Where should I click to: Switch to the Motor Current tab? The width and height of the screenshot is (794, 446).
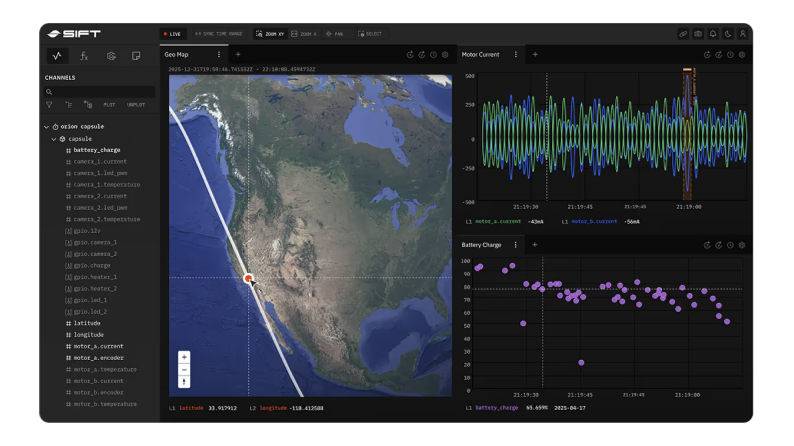click(x=481, y=55)
